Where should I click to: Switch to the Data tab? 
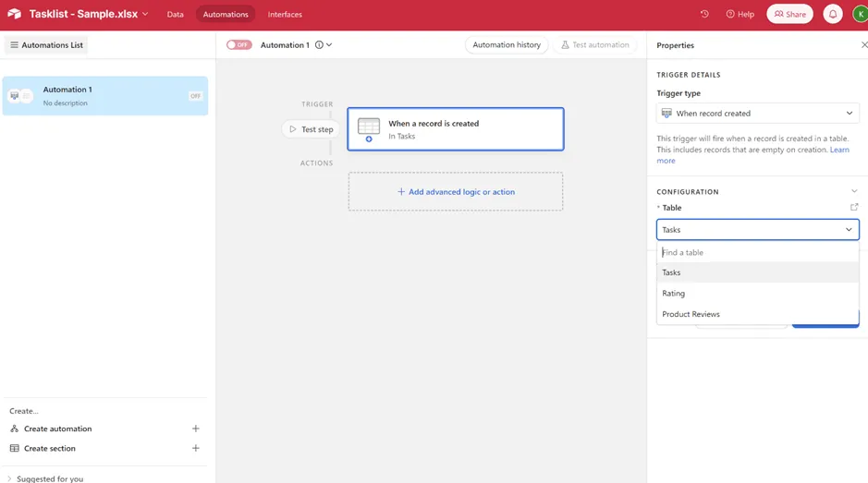[175, 15]
